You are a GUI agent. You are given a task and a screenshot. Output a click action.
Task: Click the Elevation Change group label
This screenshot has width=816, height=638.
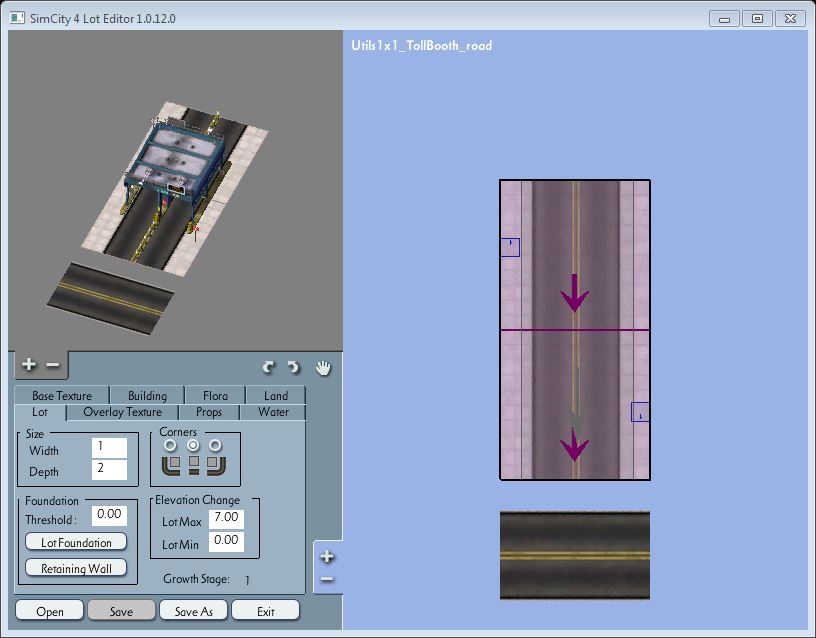[x=197, y=500]
